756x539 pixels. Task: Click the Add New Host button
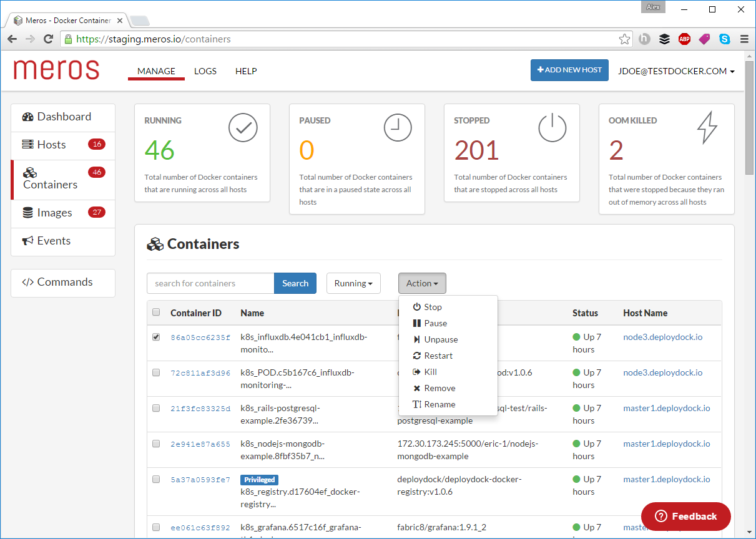[x=569, y=70]
